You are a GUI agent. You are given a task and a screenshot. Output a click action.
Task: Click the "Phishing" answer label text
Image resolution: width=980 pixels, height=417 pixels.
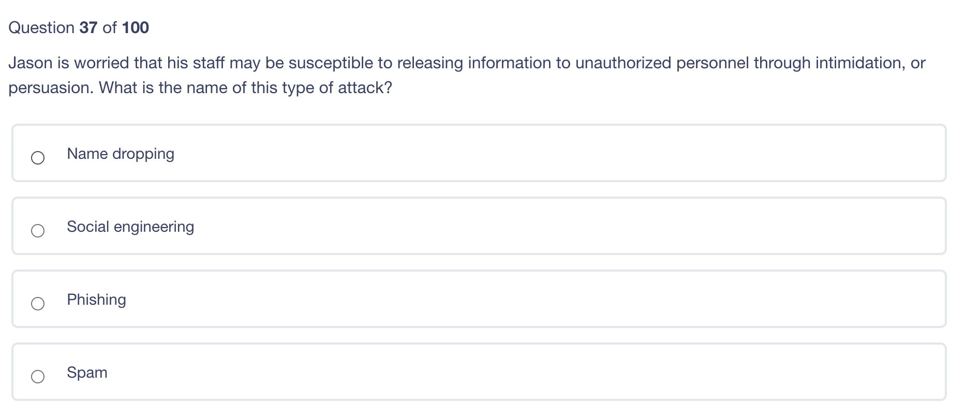coord(96,300)
